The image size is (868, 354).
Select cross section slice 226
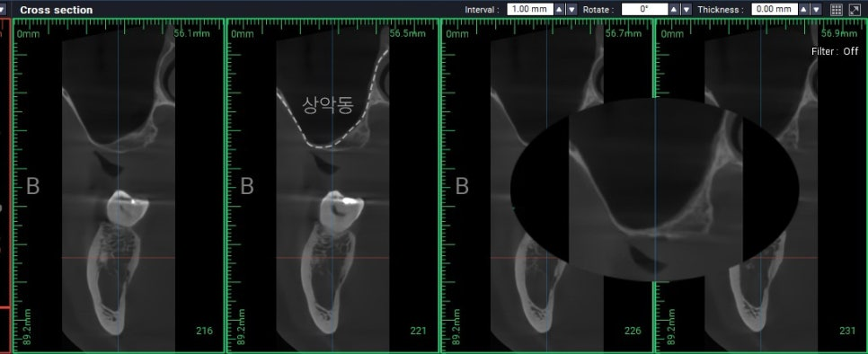(x=547, y=185)
